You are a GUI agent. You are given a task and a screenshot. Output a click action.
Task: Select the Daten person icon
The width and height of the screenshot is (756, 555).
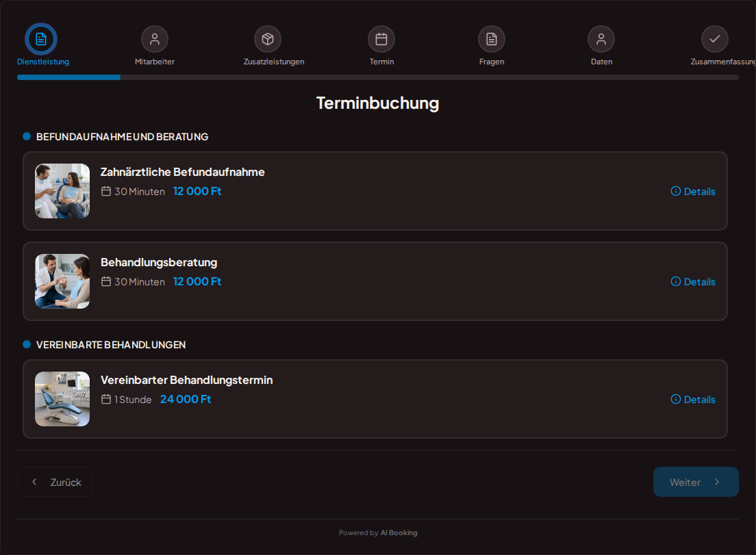point(601,39)
